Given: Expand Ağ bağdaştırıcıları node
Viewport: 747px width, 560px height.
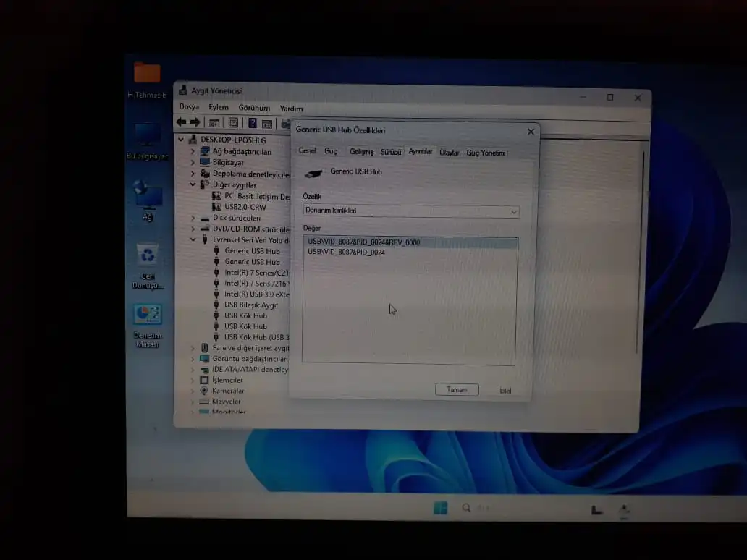Looking at the screenshot, I should coord(193,151).
